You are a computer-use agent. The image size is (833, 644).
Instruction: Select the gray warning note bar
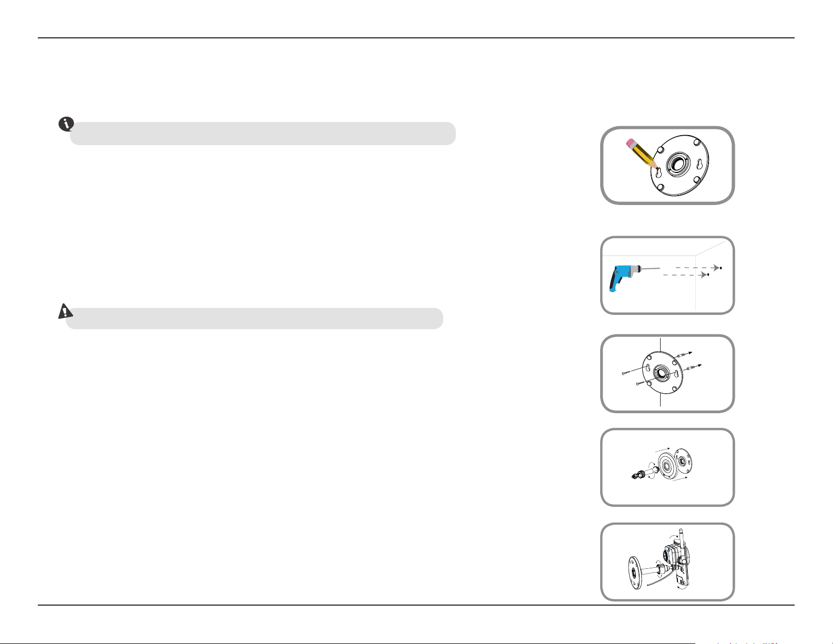click(x=254, y=319)
